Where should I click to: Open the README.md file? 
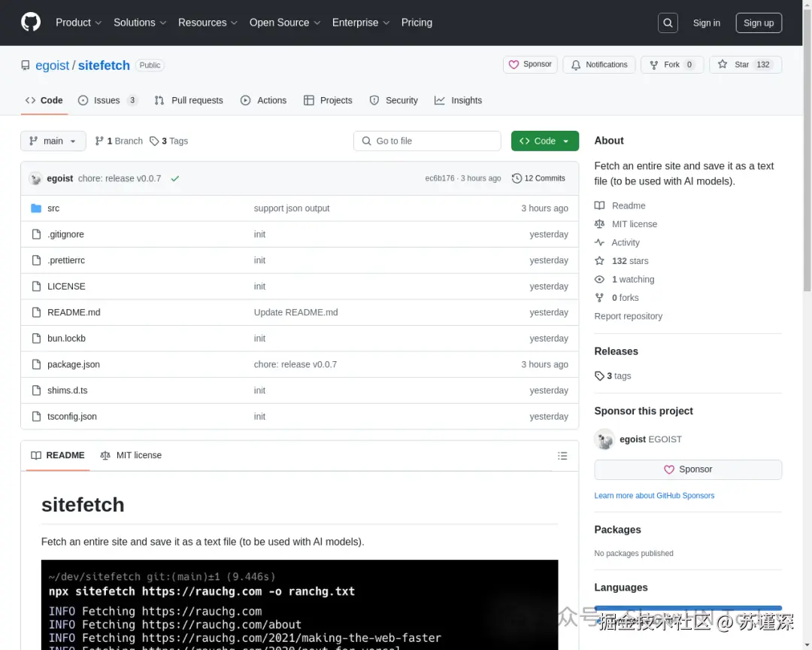pyautogui.click(x=74, y=312)
